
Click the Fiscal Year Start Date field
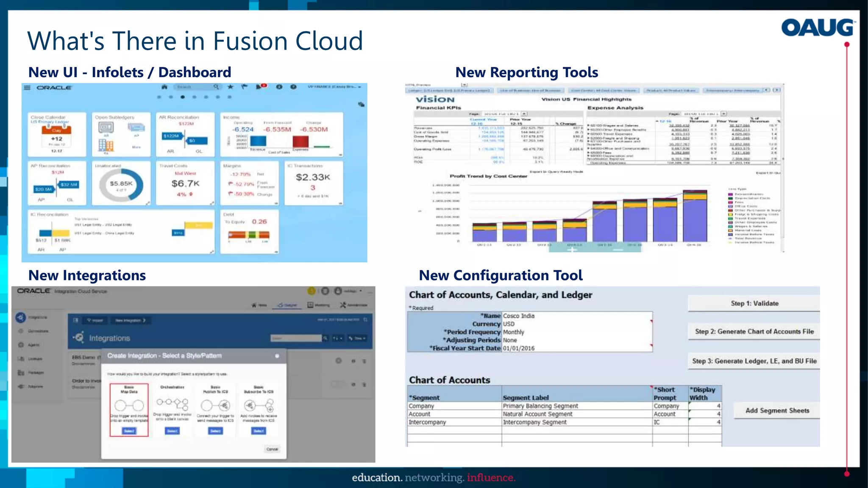coord(577,348)
